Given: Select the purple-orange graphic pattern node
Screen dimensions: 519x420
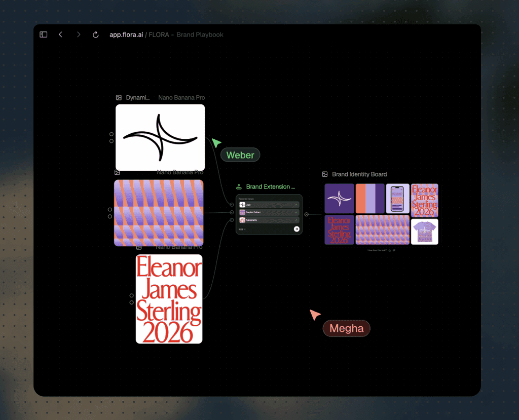Looking at the screenshot, I should (x=159, y=213).
